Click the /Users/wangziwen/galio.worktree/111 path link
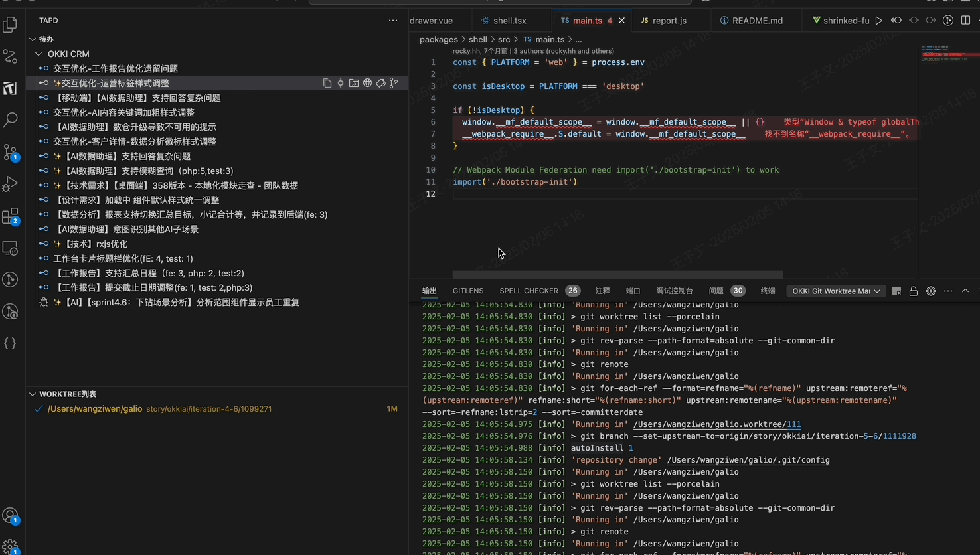Viewport: 980px width, 555px height. pos(716,424)
